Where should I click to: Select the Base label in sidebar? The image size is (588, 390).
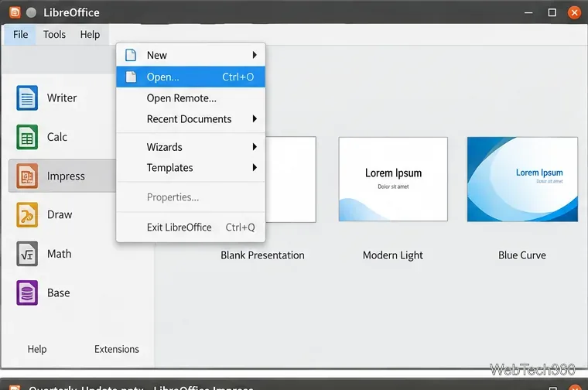(x=59, y=292)
